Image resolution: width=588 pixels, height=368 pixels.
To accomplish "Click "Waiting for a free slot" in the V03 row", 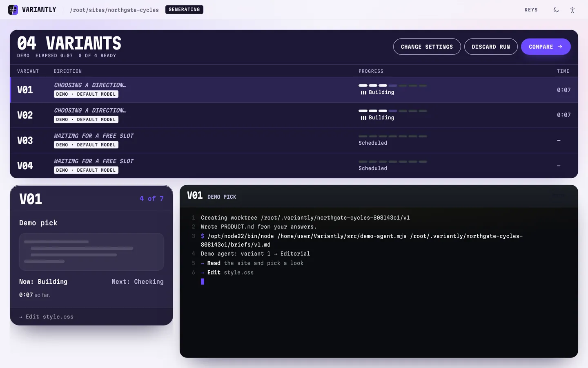I will (x=94, y=136).
